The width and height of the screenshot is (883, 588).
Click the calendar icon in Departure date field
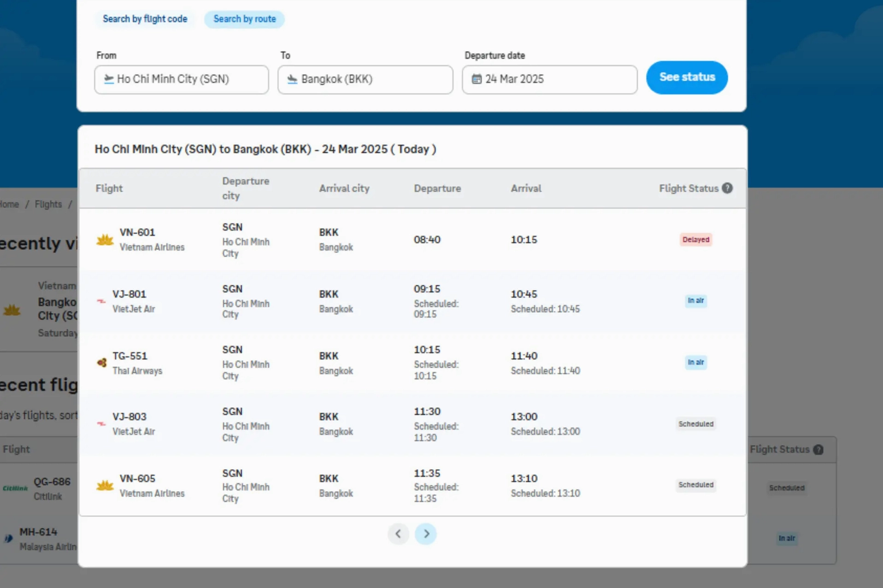477,79
